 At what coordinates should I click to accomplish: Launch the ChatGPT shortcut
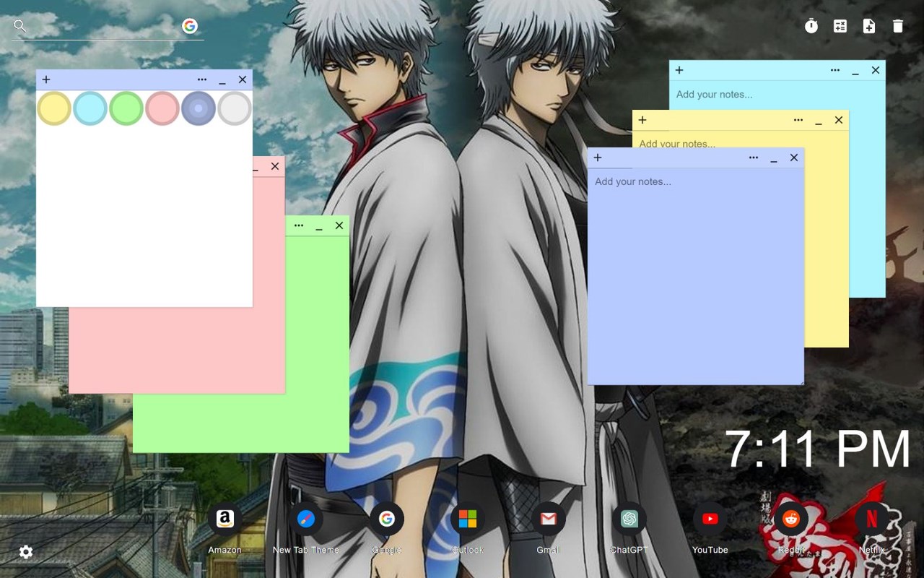[x=629, y=519]
